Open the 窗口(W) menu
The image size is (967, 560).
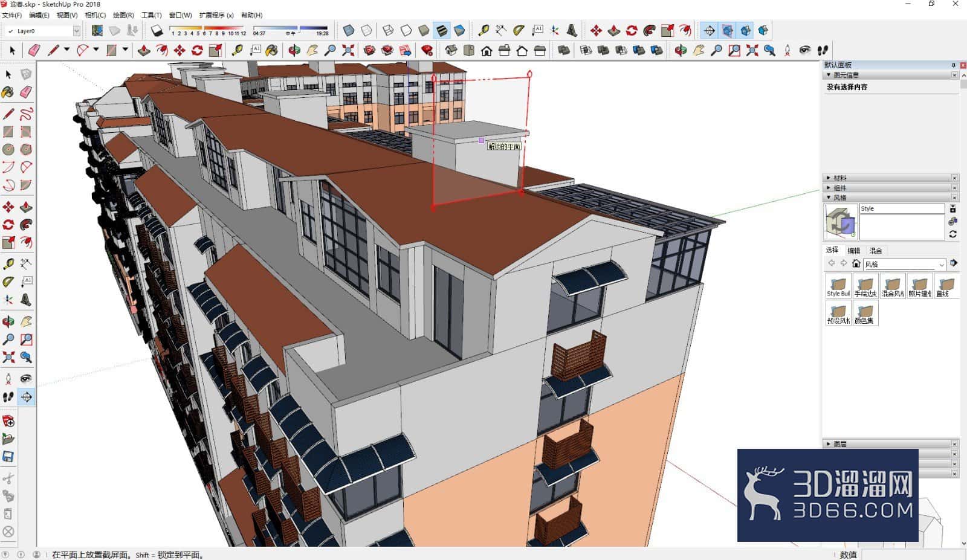point(180,15)
